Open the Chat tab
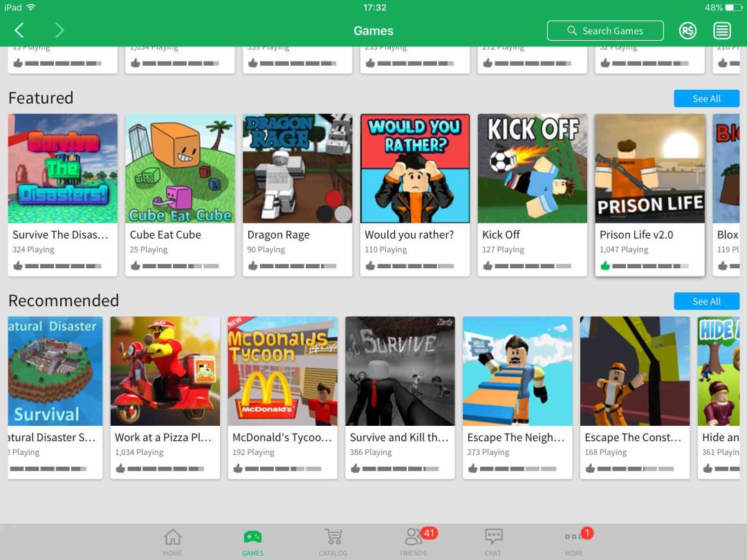 (493, 543)
